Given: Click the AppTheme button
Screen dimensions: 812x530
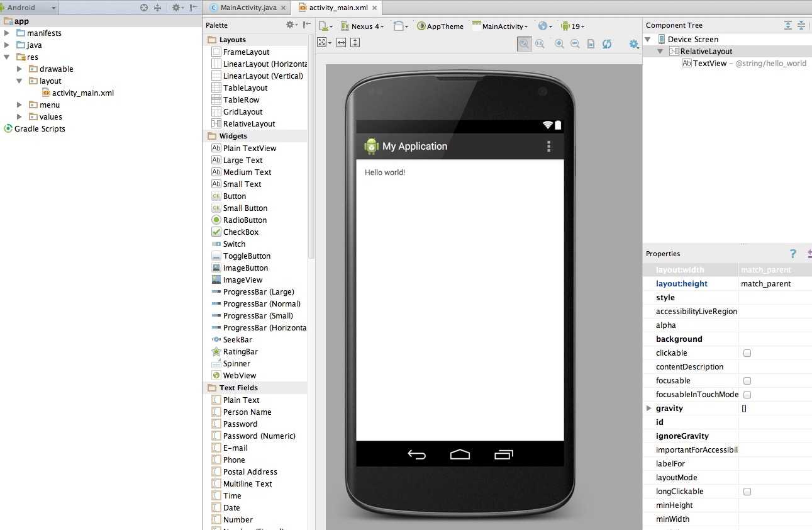Looking at the screenshot, I should (x=440, y=26).
